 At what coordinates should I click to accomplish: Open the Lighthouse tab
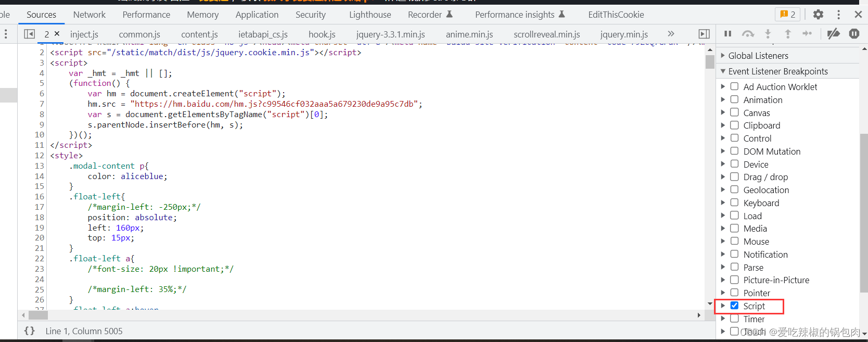pos(370,15)
